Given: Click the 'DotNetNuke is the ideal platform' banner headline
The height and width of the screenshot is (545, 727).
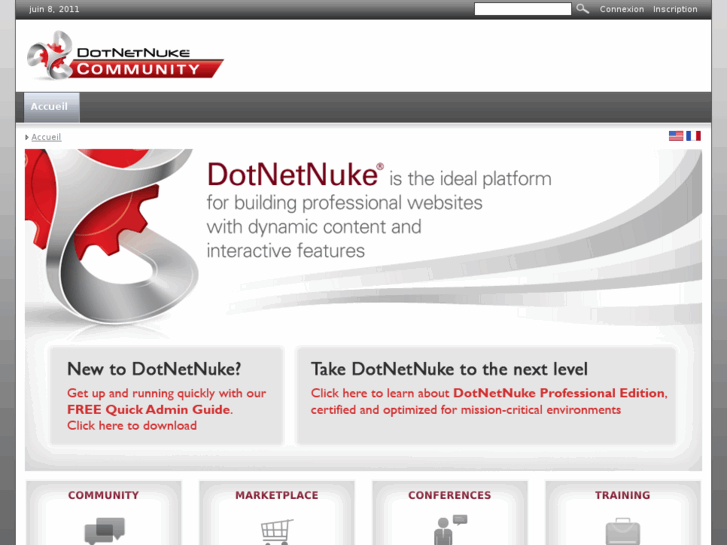Looking at the screenshot, I should pyautogui.click(x=379, y=175).
